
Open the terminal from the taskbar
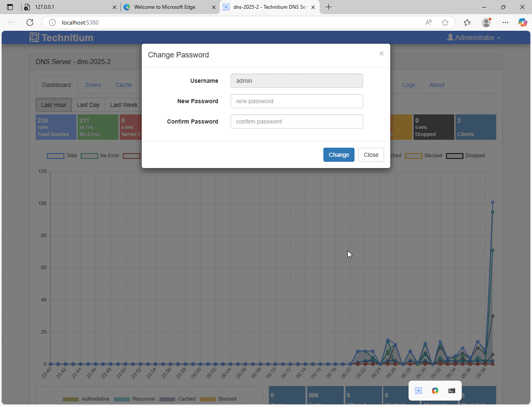[x=451, y=391]
